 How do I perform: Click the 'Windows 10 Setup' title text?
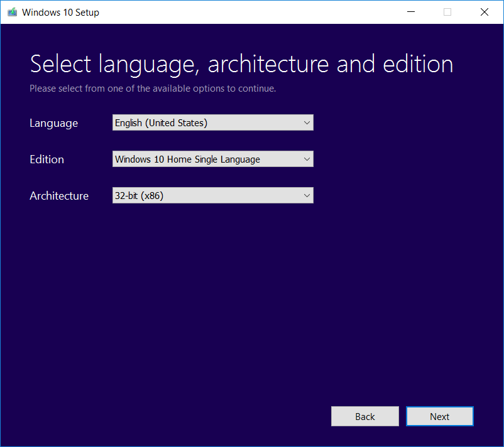point(60,13)
